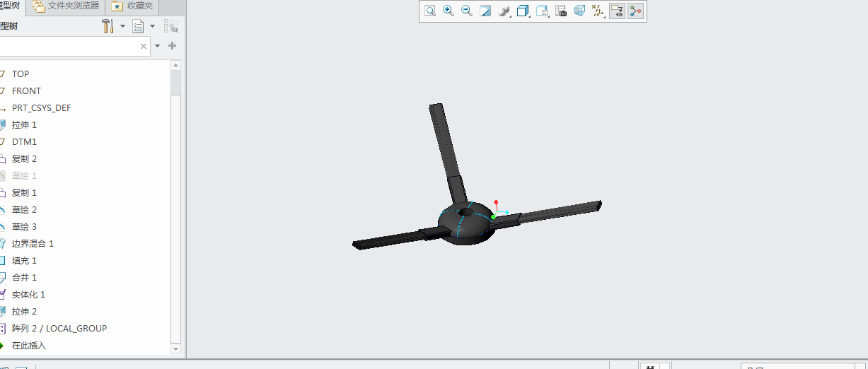Open the tree show list icon
This screenshot has height=369, width=868.
click(x=139, y=26)
